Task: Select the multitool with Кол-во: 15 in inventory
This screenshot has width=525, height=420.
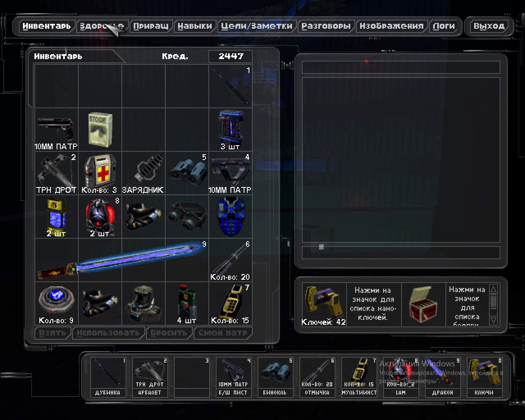Action: [x=231, y=304]
